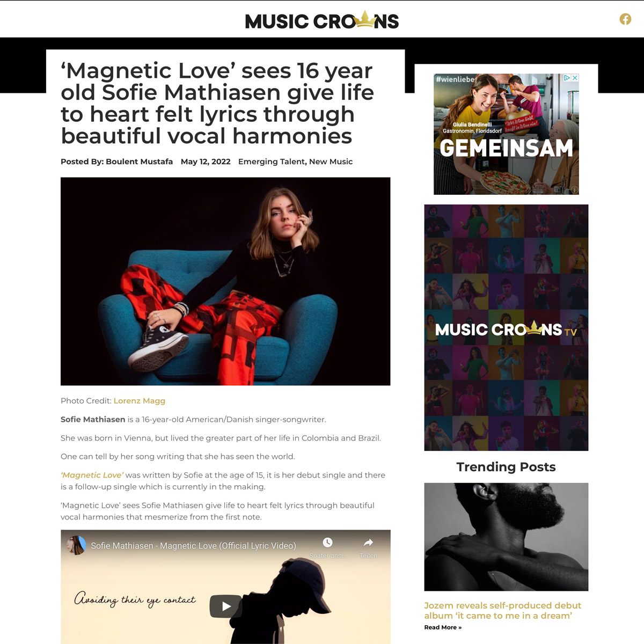
Task: Click the YouTube share arrow icon
Action: click(x=368, y=543)
